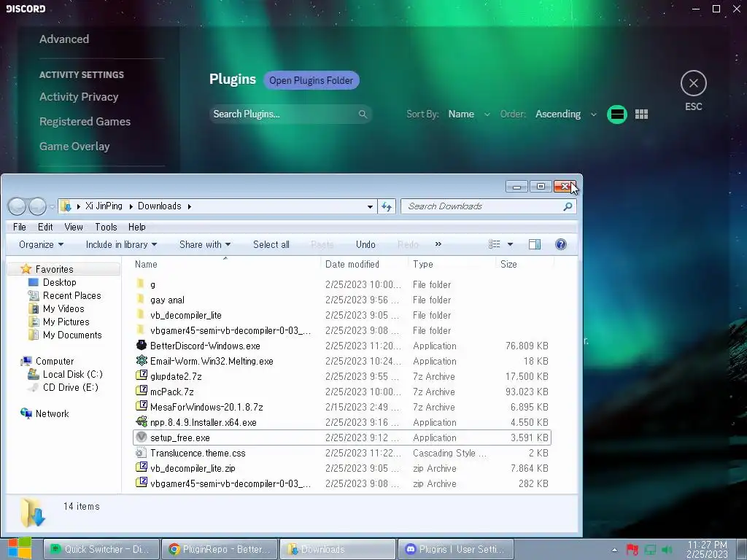Open the Sort By Name dropdown
The height and width of the screenshot is (560, 747).
(469, 114)
